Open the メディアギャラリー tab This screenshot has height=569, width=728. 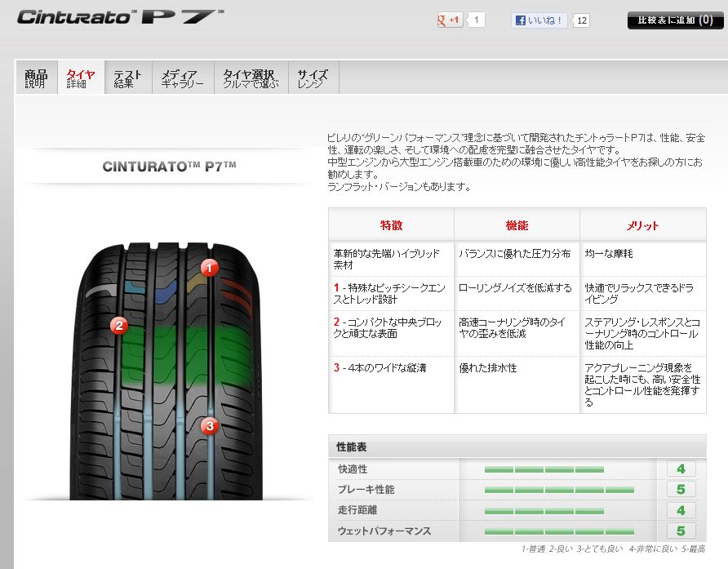183,78
